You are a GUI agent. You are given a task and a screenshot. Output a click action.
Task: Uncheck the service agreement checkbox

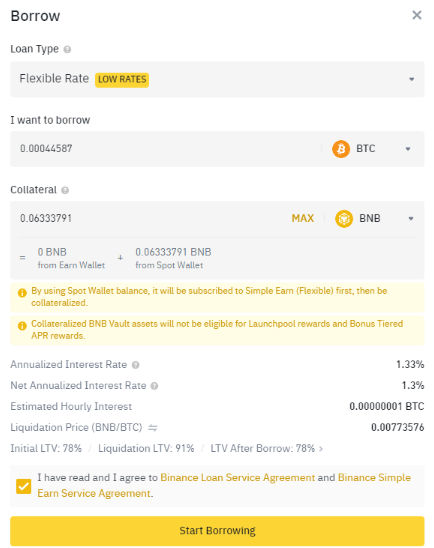24,486
